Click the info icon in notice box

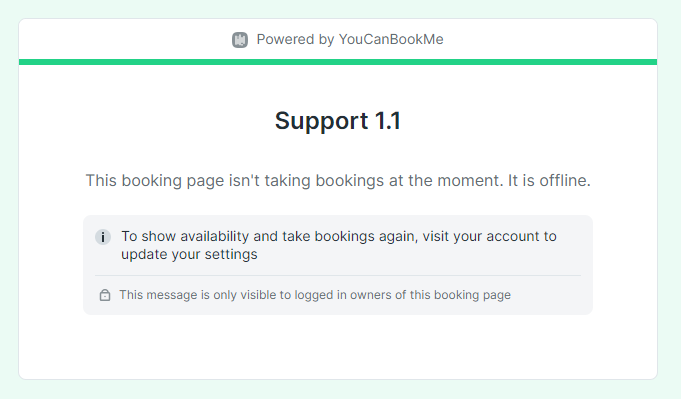tap(103, 237)
